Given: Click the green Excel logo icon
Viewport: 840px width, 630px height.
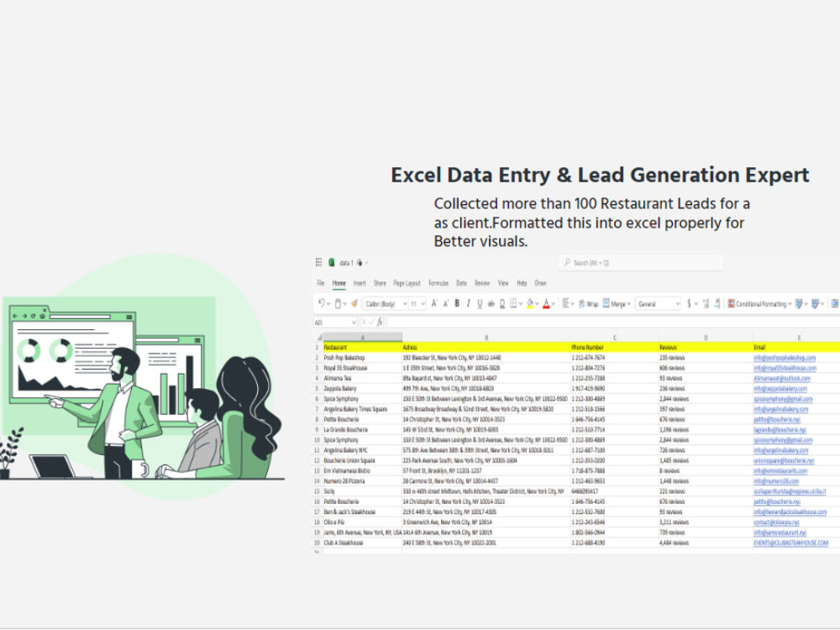Looking at the screenshot, I should 332,262.
